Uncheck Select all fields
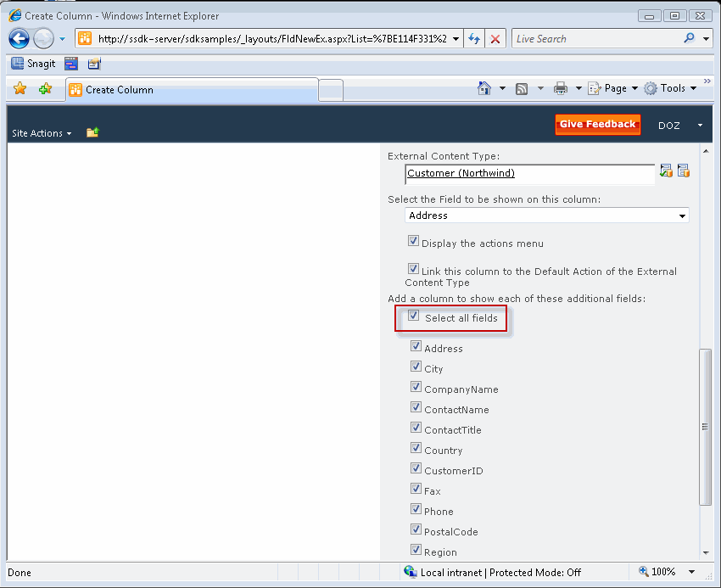 point(413,315)
